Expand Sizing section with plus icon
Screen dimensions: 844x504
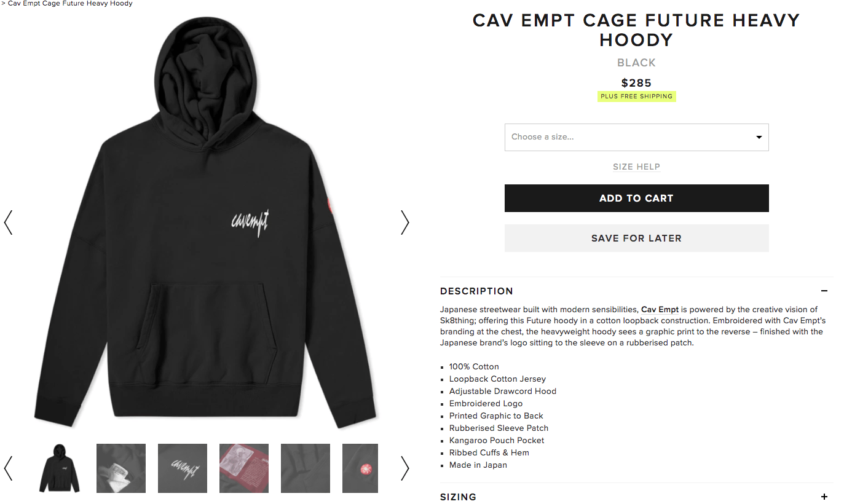[824, 497]
